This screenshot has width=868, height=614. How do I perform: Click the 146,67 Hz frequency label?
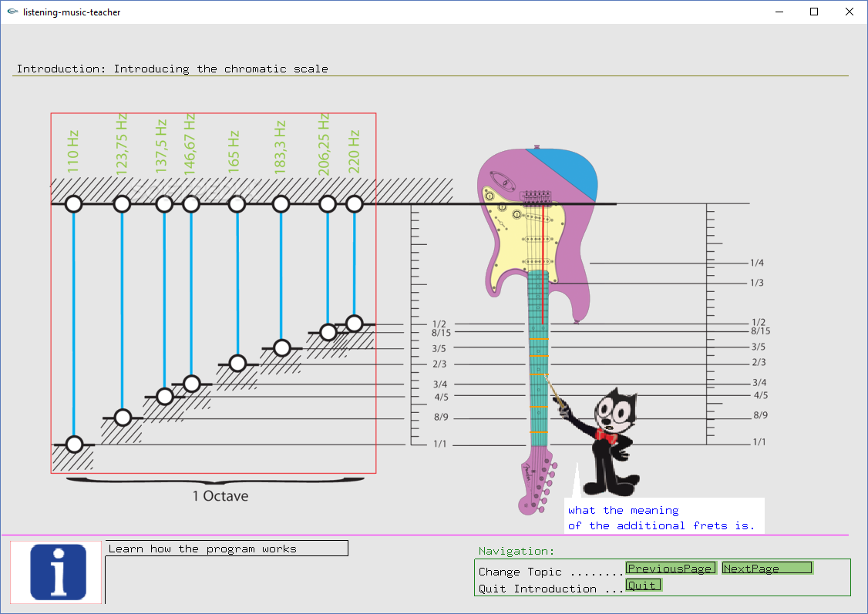190,144
